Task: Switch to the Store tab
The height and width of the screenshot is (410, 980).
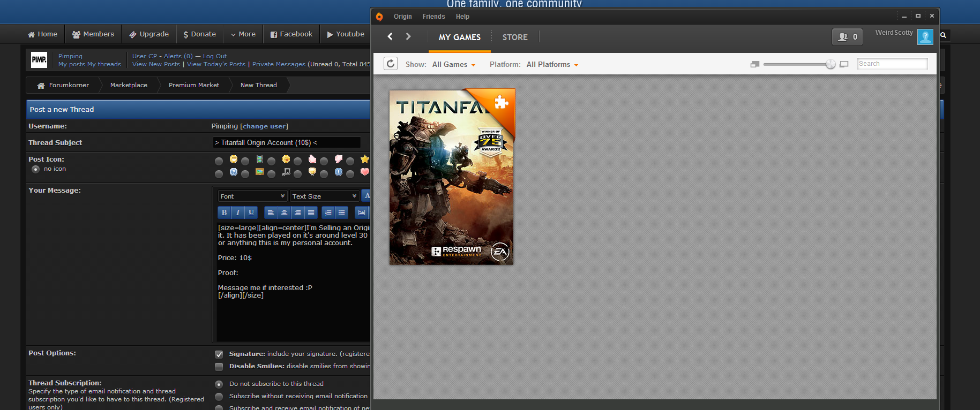Action: point(515,37)
